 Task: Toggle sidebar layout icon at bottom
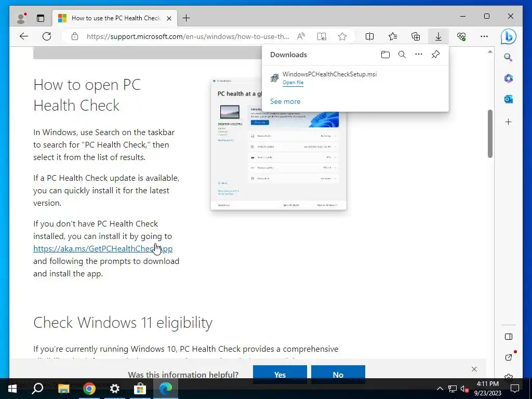click(x=508, y=337)
